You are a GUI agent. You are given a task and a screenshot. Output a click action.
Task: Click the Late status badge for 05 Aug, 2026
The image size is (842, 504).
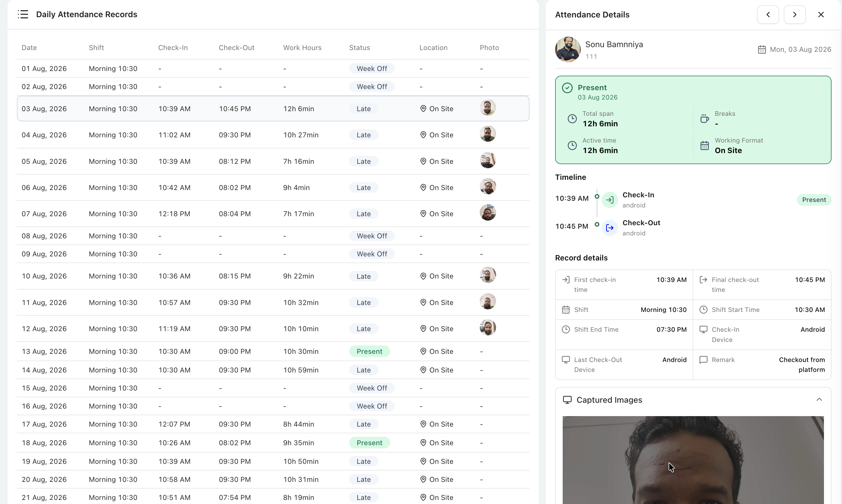[x=364, y=161]
